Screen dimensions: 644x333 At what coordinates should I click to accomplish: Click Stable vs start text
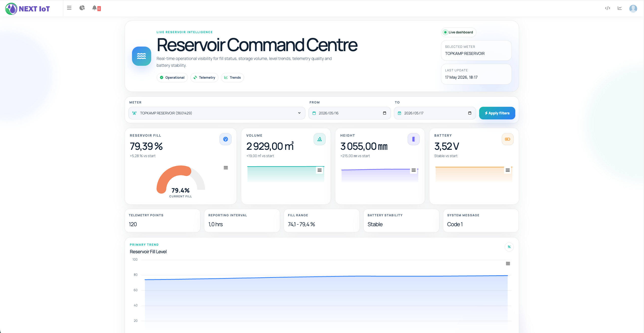tap(446, 156)
